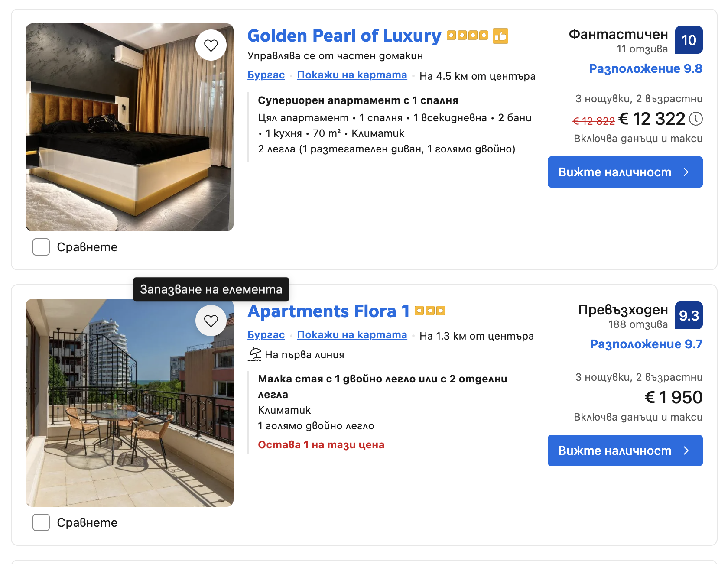Open the Golden Pearl bedroom photo

coord(130,127)
